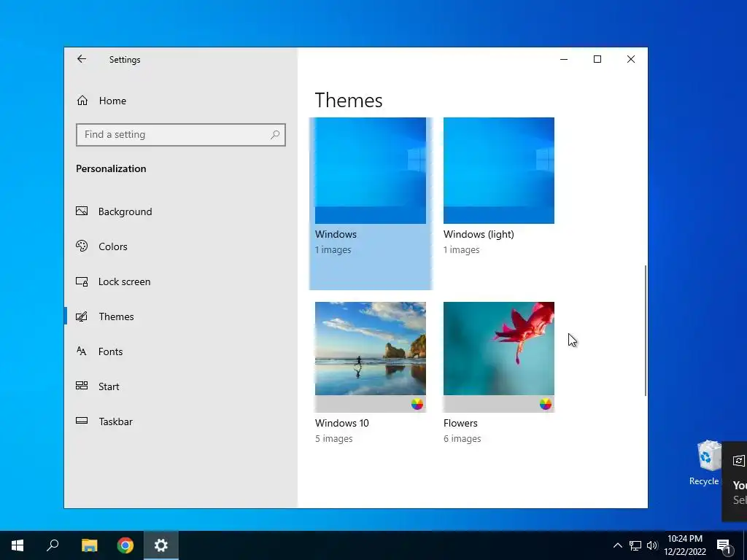Click the 'Windows 10' theme name

click(341, 423)
